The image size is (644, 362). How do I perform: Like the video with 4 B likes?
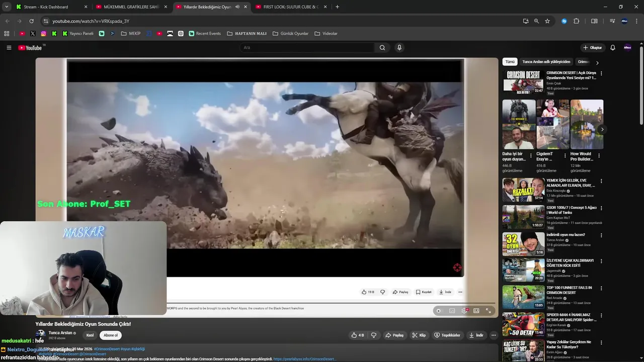click(358, 335)
